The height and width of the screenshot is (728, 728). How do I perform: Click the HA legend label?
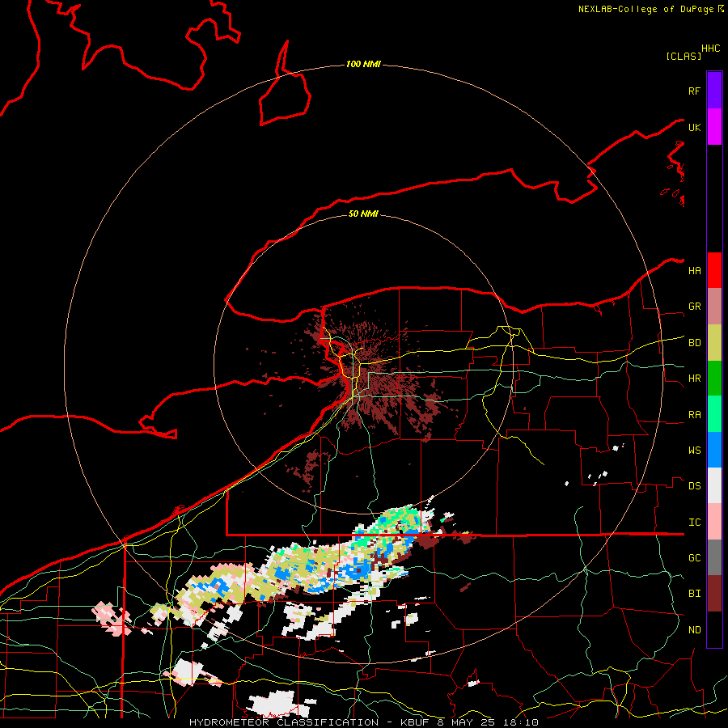pyautogui.click(x=695, y=271)
